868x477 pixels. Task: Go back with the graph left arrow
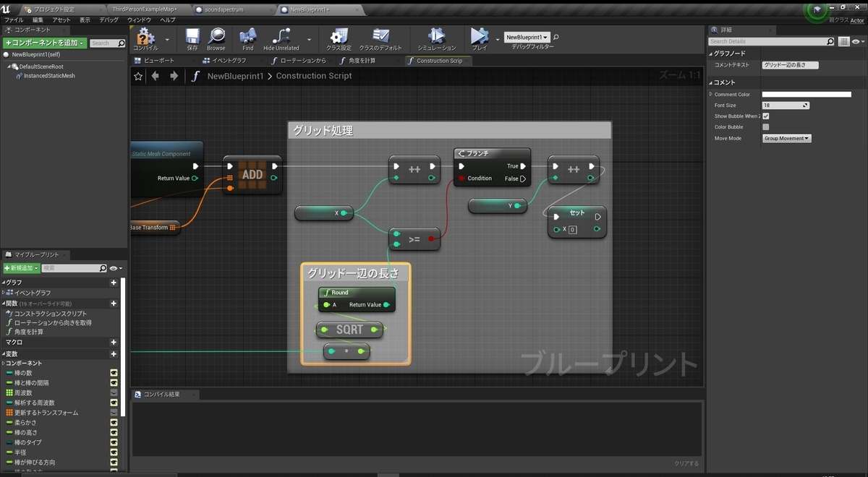pyautogui.click(x=155, y=76)
